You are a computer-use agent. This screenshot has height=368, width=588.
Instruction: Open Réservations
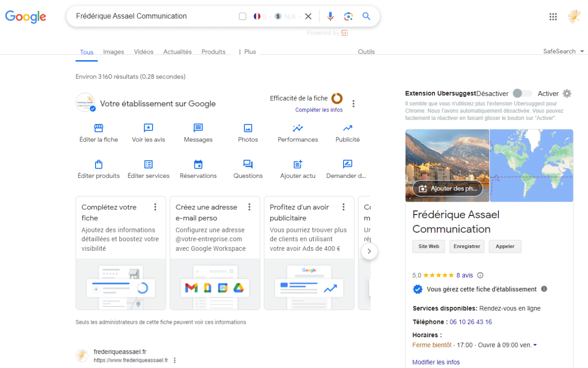click(x=198, y=170)
